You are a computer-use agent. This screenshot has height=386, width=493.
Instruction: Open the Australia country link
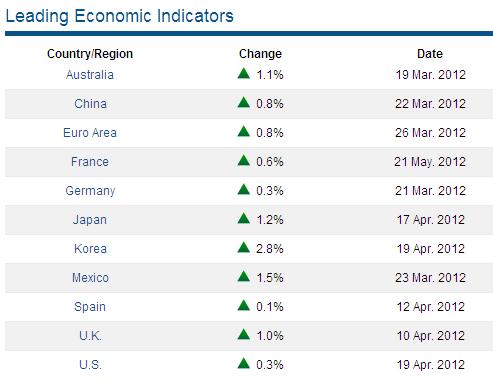(90, 75)
